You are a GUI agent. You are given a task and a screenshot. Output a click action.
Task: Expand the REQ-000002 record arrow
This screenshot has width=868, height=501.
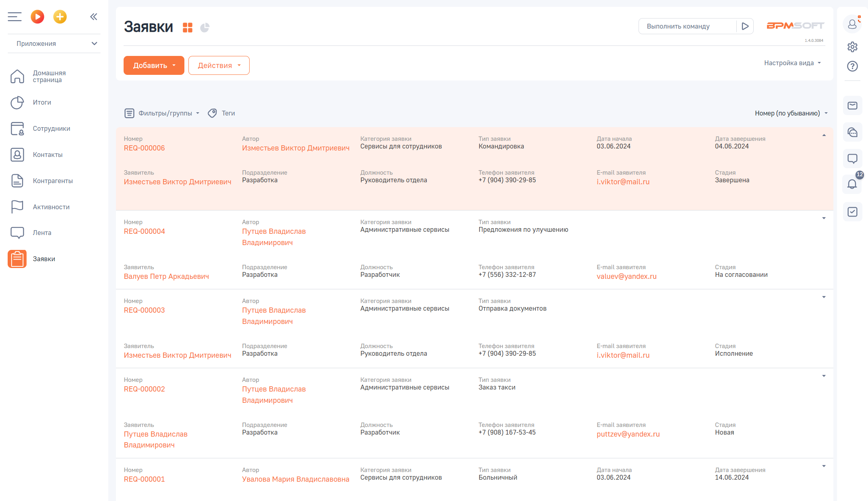[x=824, y=376]
